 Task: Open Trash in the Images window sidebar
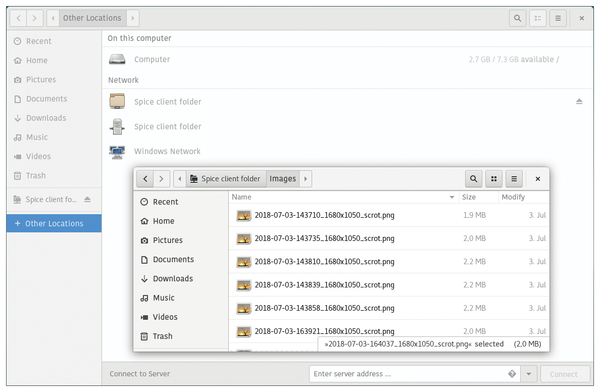click(181, 336)
